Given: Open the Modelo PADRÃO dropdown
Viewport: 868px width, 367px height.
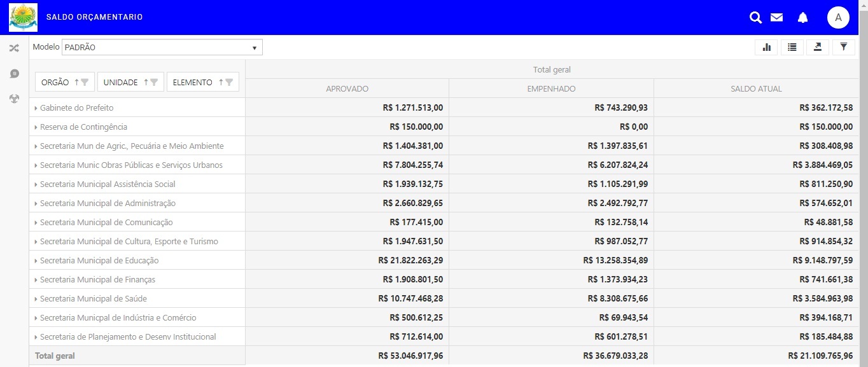Looking at the screenshot, I should pyautogui.click(x=162, y=48).
